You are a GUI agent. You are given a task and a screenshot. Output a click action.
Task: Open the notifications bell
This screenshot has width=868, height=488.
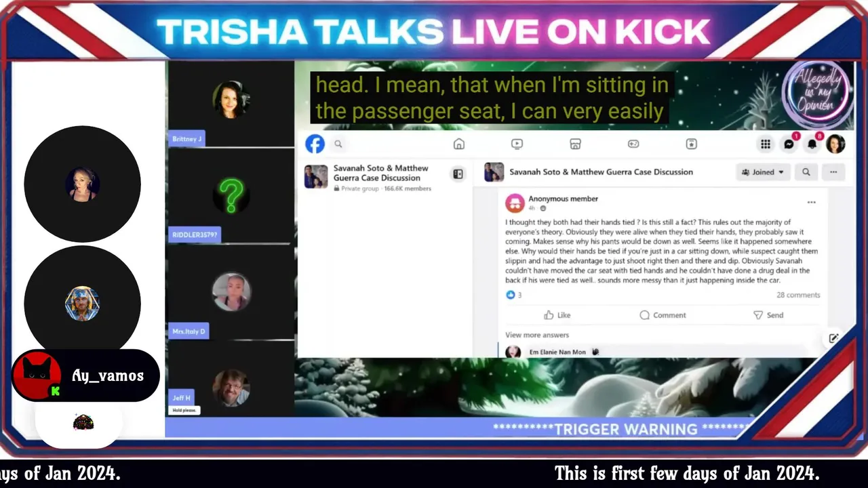[x=812, y=144]
